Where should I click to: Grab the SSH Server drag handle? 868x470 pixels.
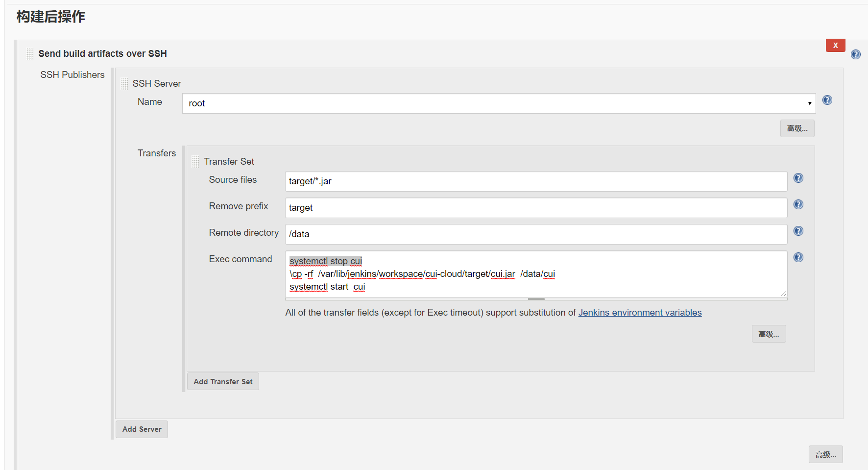click(x=124, y=84)
